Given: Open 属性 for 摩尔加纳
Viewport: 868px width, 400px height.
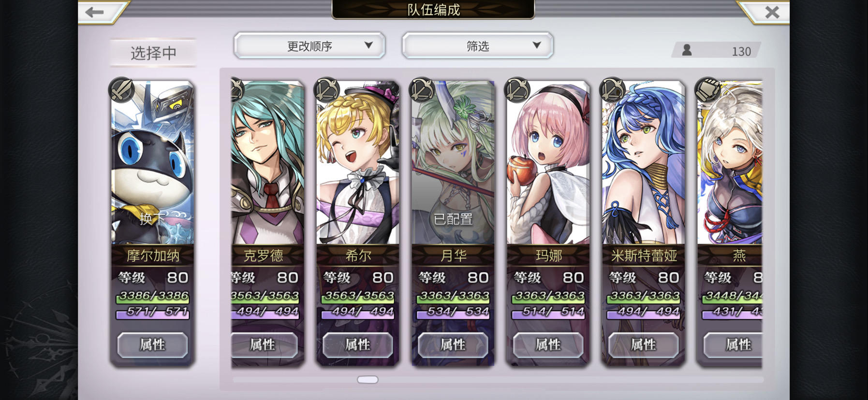Looking at the screenshot, I should point(152,345).
